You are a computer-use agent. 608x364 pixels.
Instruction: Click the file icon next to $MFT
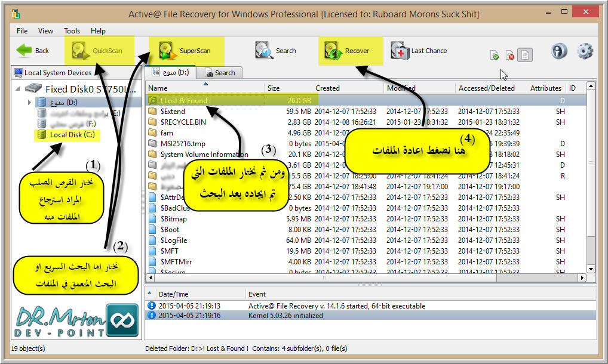(x=152, y=251)
